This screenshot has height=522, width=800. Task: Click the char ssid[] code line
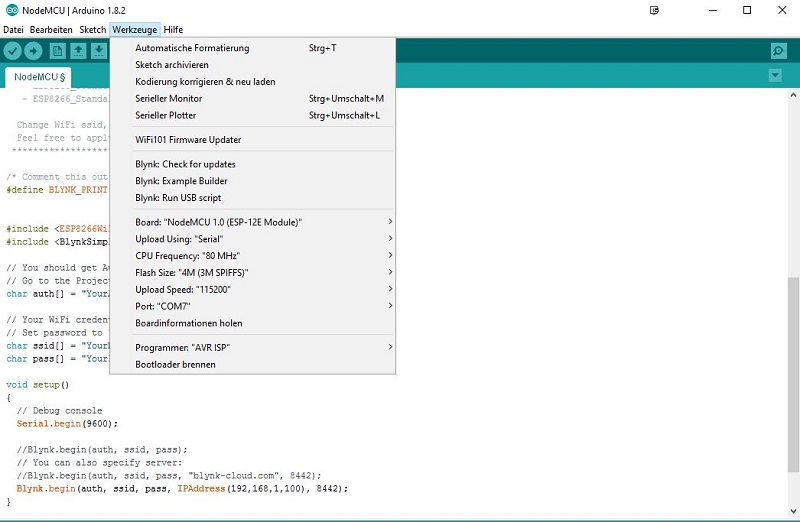[57, 345]
